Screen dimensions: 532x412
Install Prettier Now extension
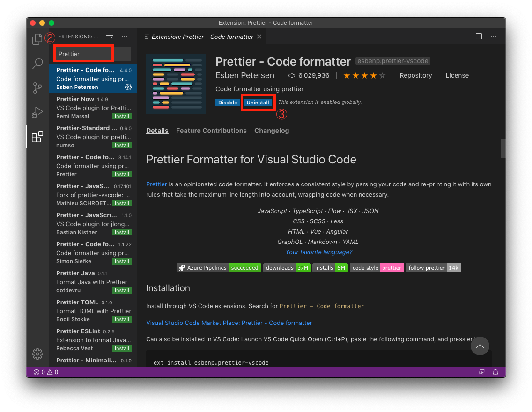coord(122,116)
